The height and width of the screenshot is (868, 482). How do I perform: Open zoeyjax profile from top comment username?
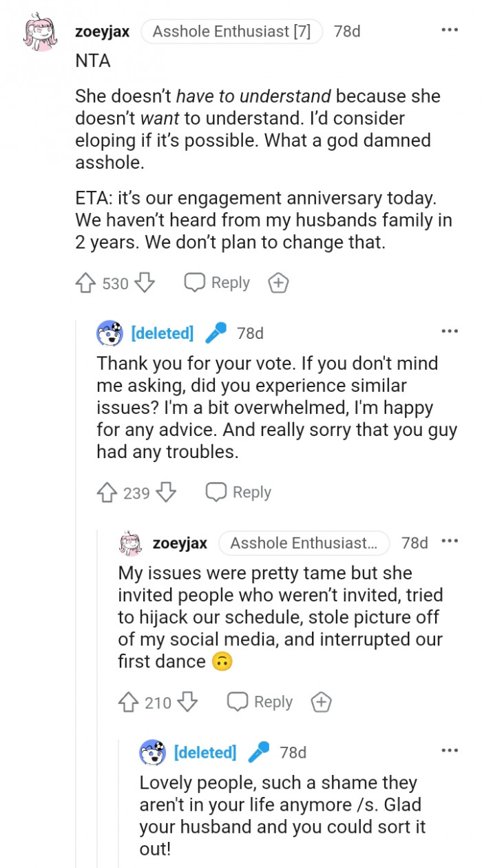coord(102,32)
